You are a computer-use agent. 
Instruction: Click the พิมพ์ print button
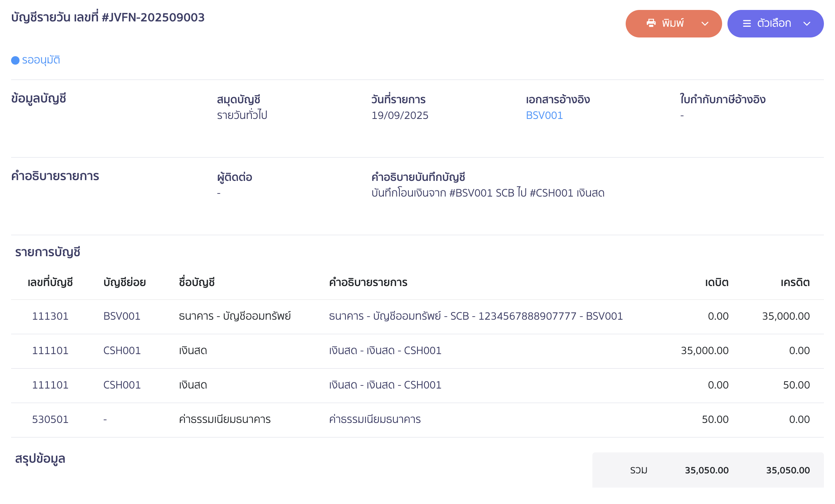(x=673, y=23)
